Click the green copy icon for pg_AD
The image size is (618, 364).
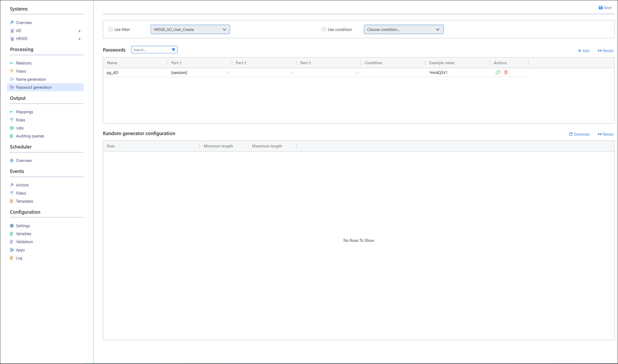[498, 72]
